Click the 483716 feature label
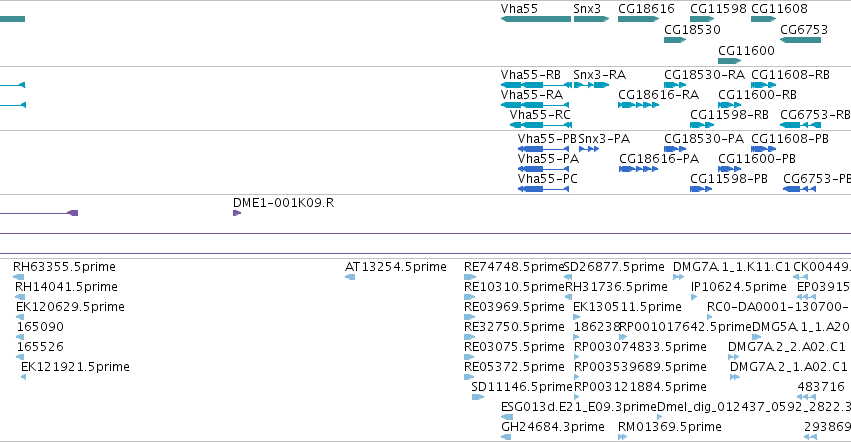 (x=821, y=387)
